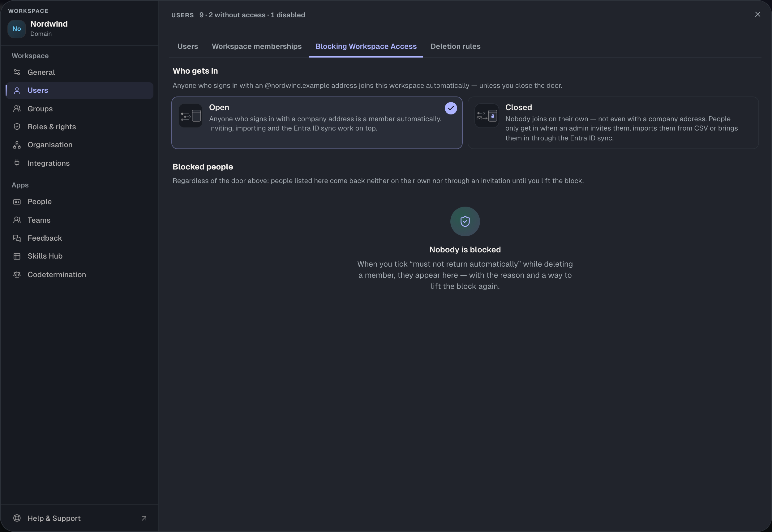
Task: Click the Open door illustration icon
Action: [x=190, y=116]
